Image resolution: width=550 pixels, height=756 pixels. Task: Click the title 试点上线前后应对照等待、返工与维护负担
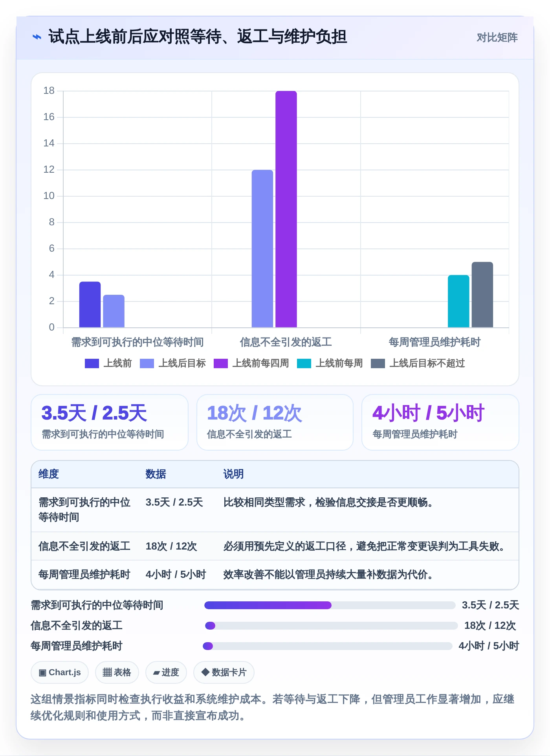pyautogui.click(x=198, y=37)
